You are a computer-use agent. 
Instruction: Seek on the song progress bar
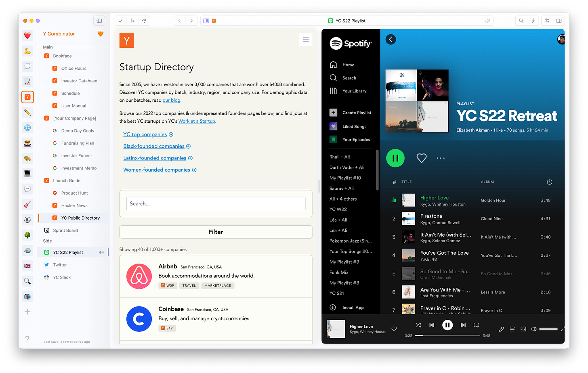point(447,335)
